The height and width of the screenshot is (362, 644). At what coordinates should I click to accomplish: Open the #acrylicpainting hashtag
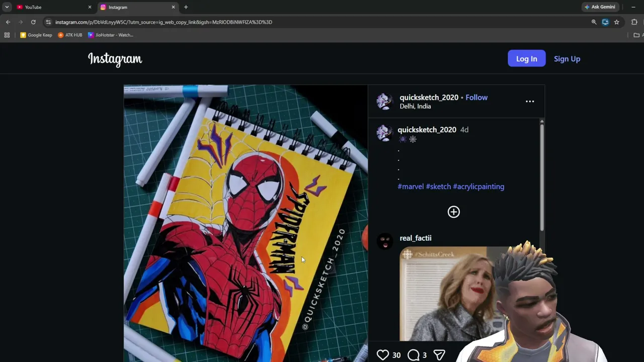pyautogui.click(x=478, y=187)
